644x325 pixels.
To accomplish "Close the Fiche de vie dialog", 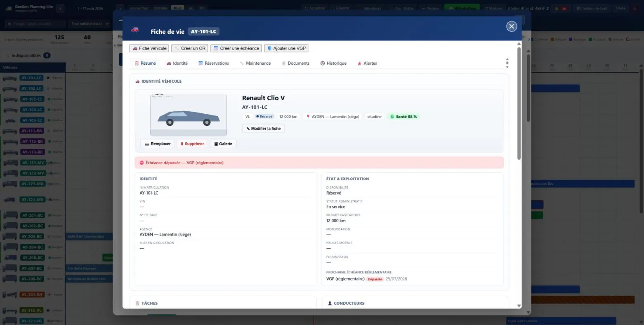I will tap(512, 26).
